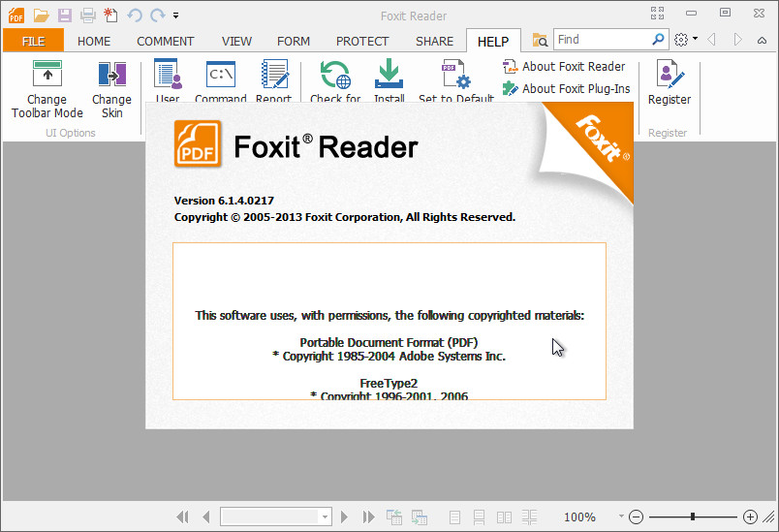779x532 pixels.
Task: Collapse the ribbon with the up chevron
Action: click(762, 41)
